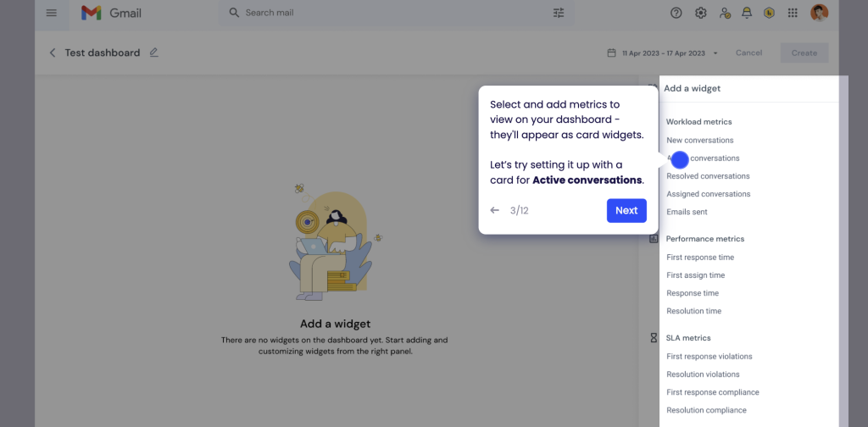Go back using the arrow beside Test dashboard
Screen dimensions: 868x427
point(53,53)
